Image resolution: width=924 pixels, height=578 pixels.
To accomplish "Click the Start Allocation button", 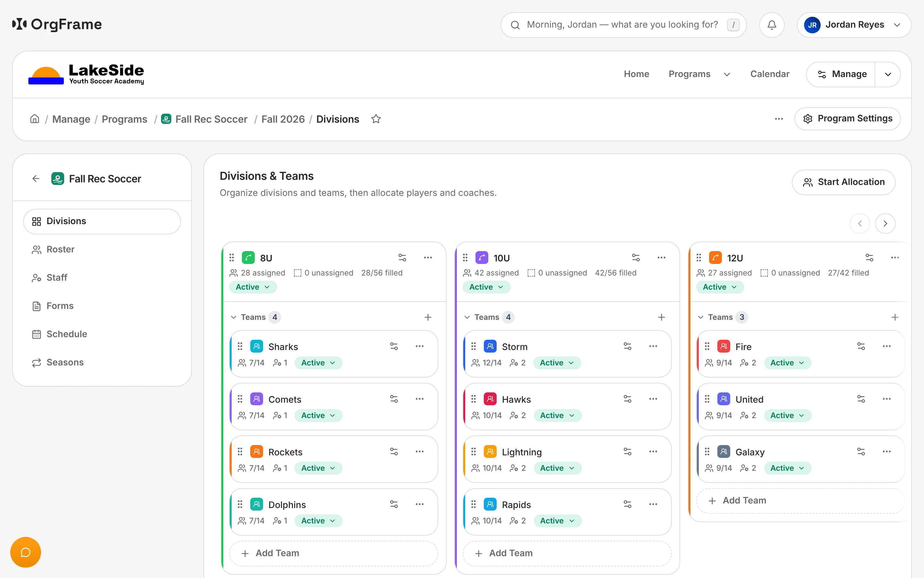I will click(843, 182).
